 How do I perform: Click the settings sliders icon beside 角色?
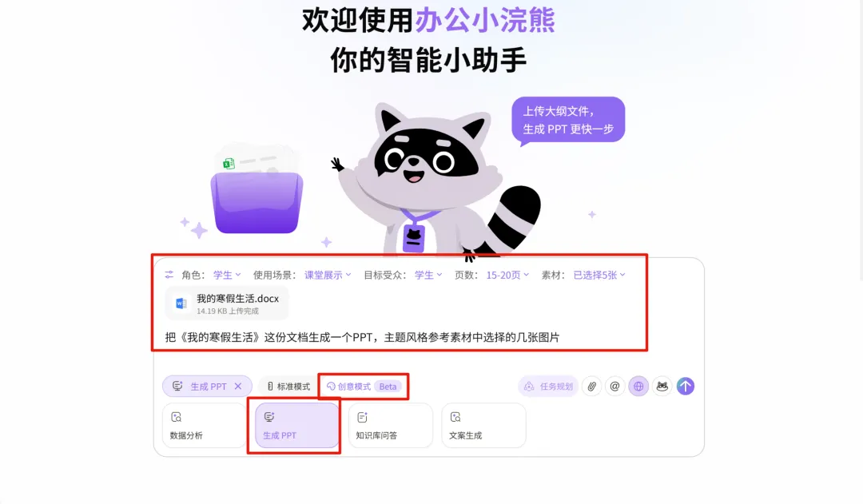tap(169, 275)
